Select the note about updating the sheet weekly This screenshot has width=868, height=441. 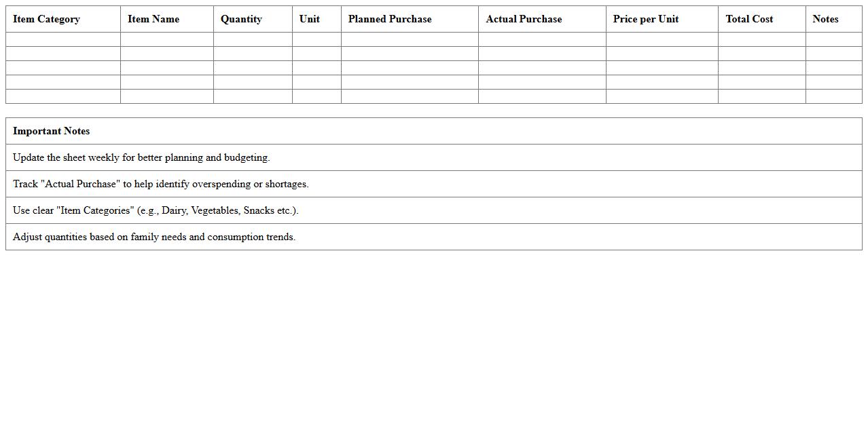pyautogui.click(x=141, y=157)
